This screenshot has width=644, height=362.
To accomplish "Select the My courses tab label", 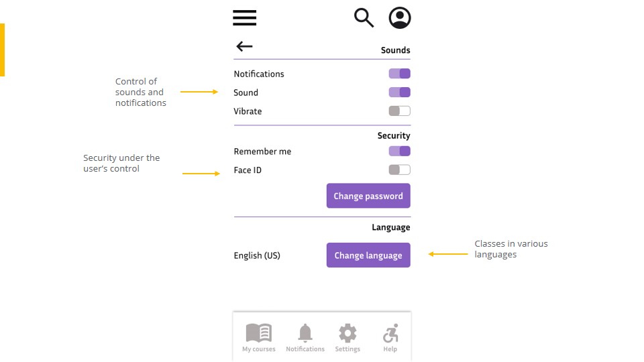I will 259,349.
